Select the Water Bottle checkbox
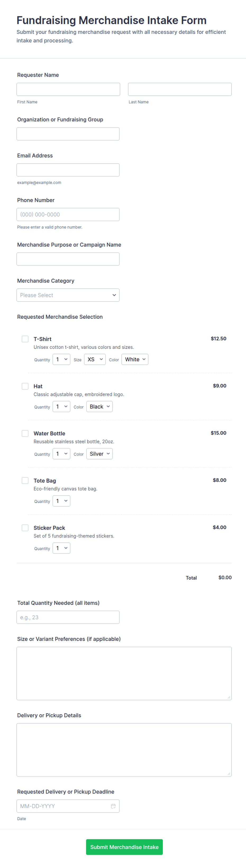This screenshot has height=868, width=246. (x=25, y=433)
